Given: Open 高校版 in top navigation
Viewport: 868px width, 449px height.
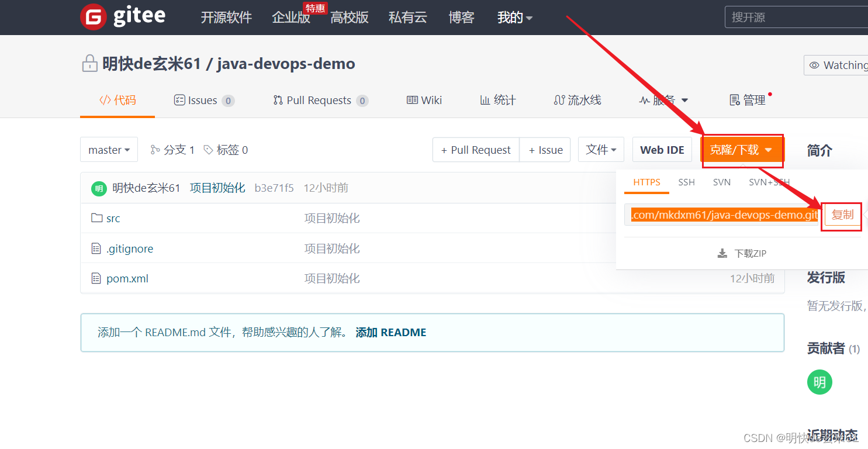Looking at the screenshot, I should pyautogui.click(x=350, y=18).
